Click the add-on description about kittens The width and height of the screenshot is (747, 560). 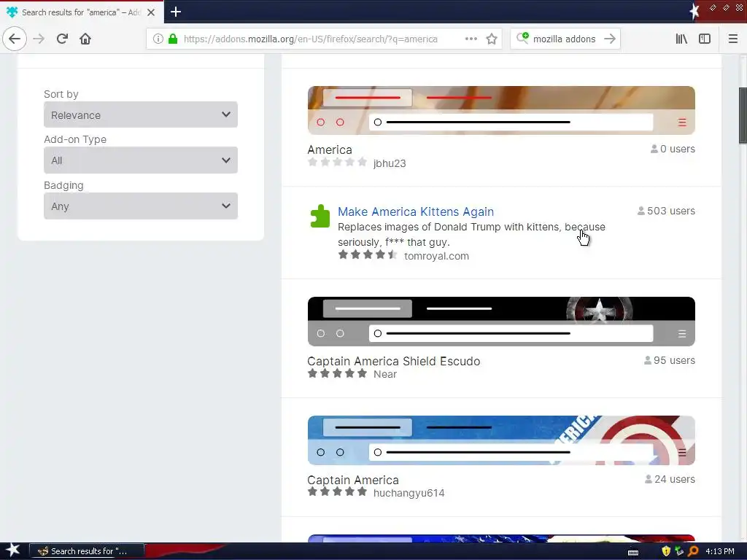(x=472, y=234)
